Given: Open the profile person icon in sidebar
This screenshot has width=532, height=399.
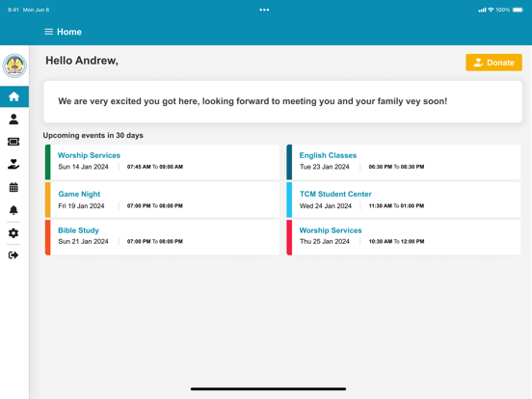Looking at the screenshot, I should click(13, 120).
